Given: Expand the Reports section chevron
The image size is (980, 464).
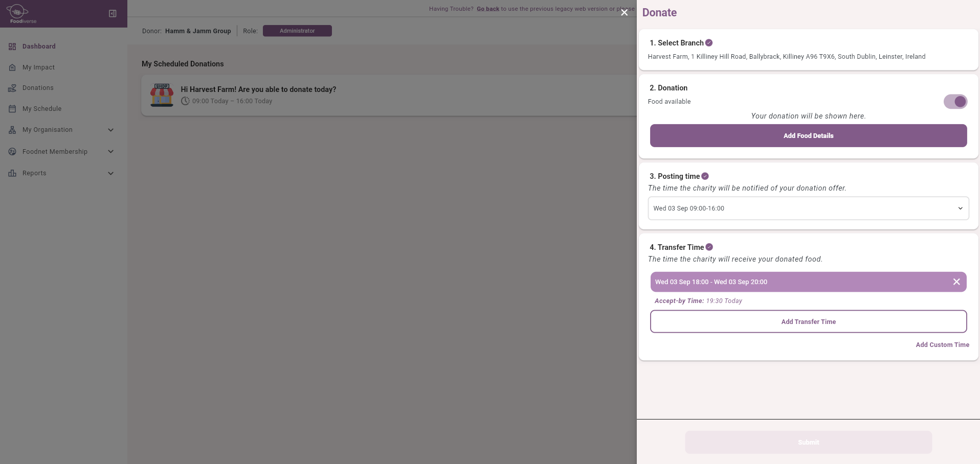Looking at the screenshot, I should (110, 173).
